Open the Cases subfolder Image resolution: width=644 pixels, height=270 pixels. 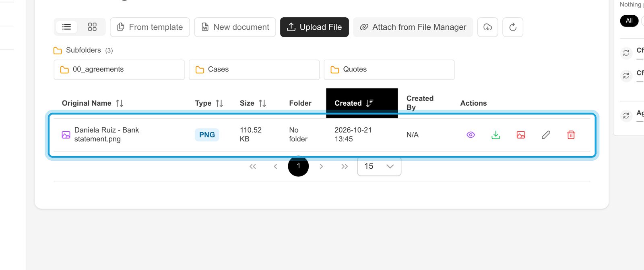[x=254, y=70]
